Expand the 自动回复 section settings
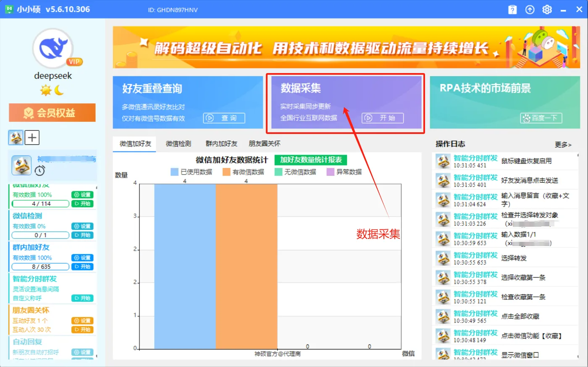This screenshot has height=367, width=588. tap(82, 352)
